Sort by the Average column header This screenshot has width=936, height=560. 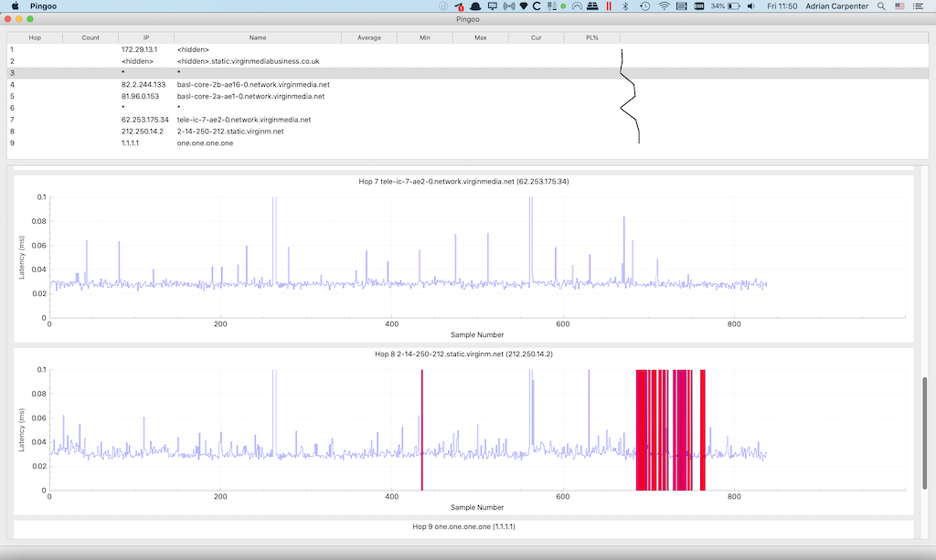[369, 37]
